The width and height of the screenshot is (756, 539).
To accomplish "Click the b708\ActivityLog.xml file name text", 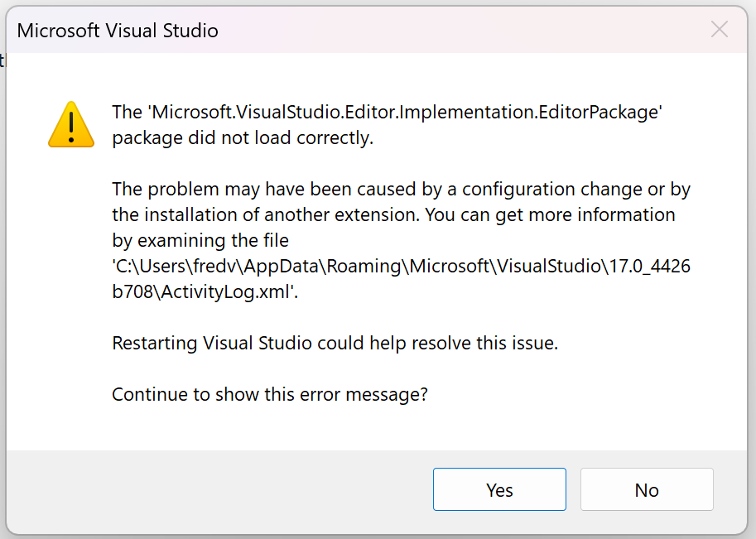I will pos(205,291).
